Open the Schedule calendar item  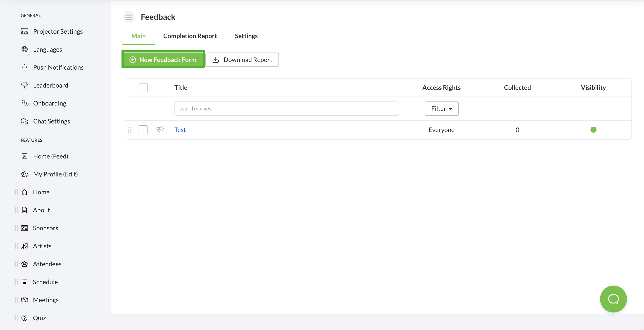pyautogui.click(x=45, y=282)
